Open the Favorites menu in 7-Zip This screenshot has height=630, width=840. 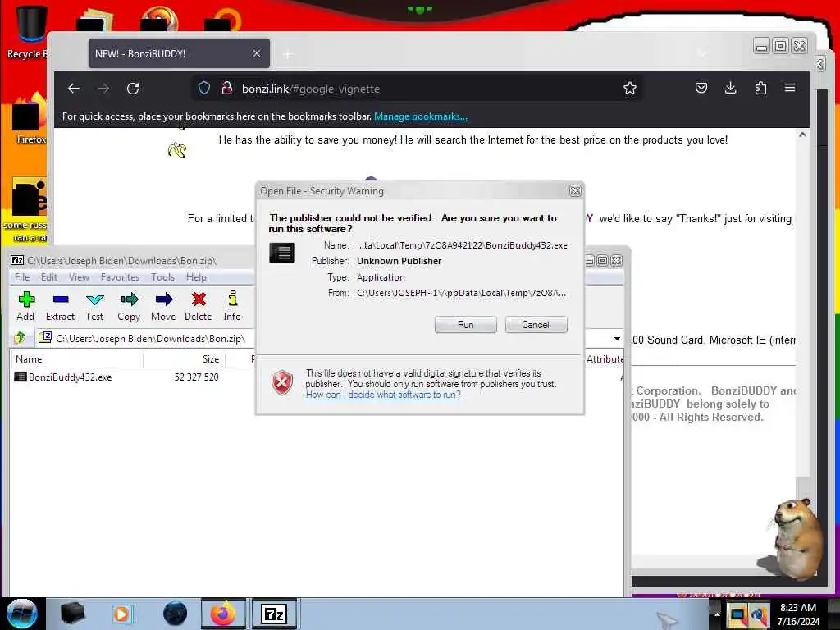click(120, 277)
